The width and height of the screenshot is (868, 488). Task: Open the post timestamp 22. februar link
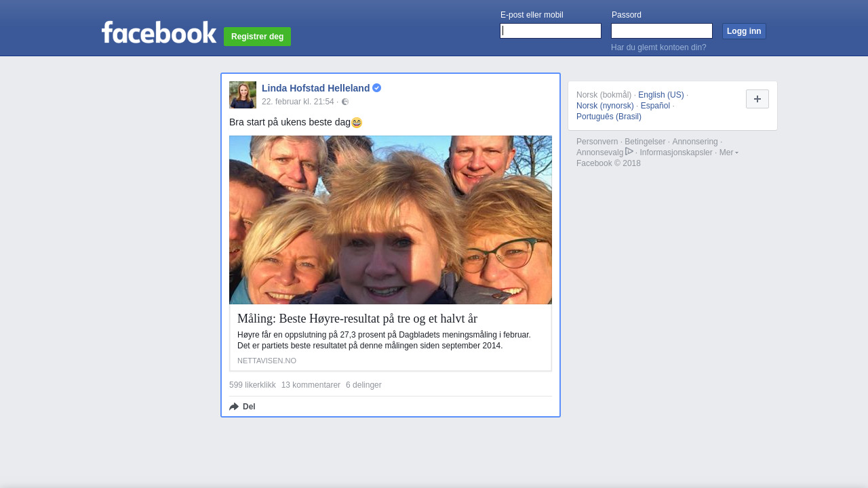(x=298, y=102)
